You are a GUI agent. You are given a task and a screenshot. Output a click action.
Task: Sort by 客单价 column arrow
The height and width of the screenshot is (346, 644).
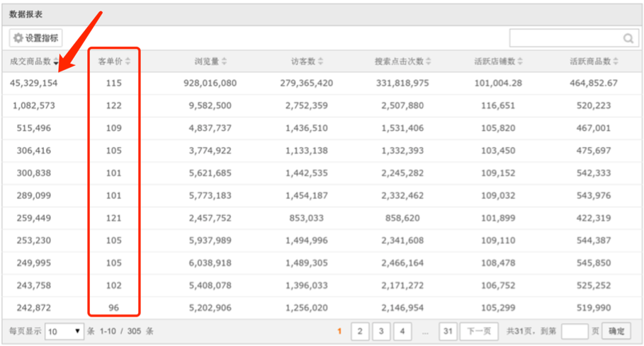[x=128, y=61]
